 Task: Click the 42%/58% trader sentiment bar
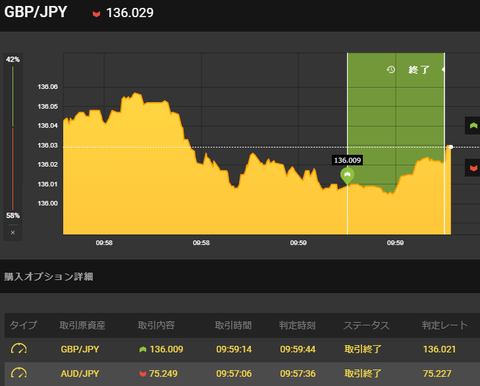[x=13, y=138]
